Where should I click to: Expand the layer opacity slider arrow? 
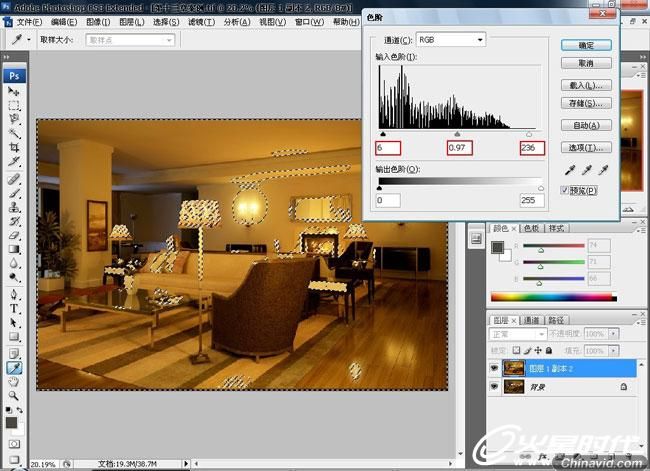pyautogui.click(x=614, y=334)
